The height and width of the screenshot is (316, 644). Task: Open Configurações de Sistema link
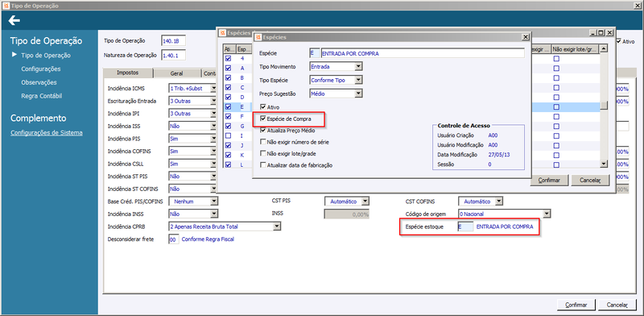(47, 133)
